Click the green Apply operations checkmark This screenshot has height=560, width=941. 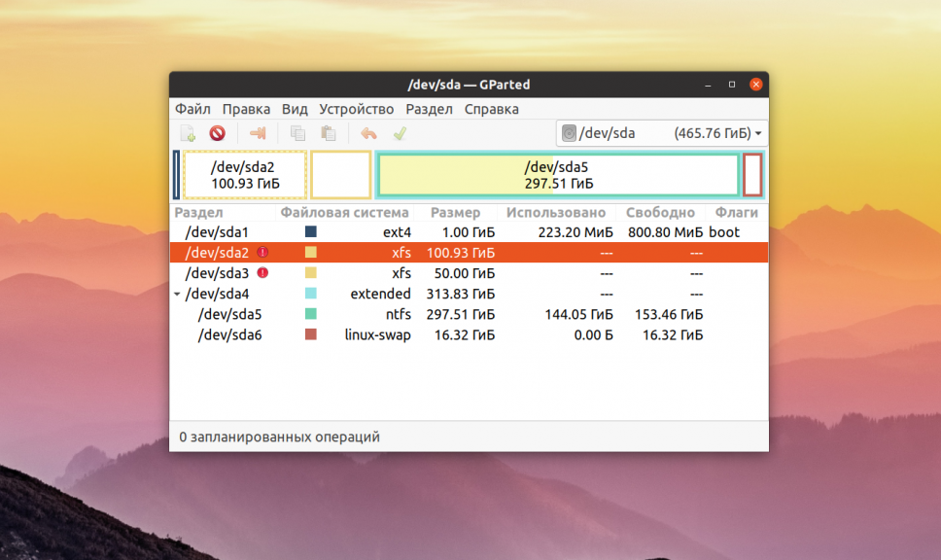(399, 133)
